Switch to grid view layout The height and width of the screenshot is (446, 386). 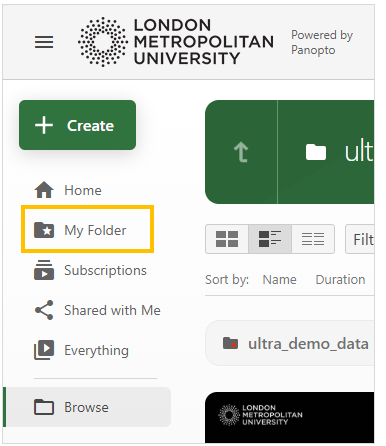[x=227, y=239]
